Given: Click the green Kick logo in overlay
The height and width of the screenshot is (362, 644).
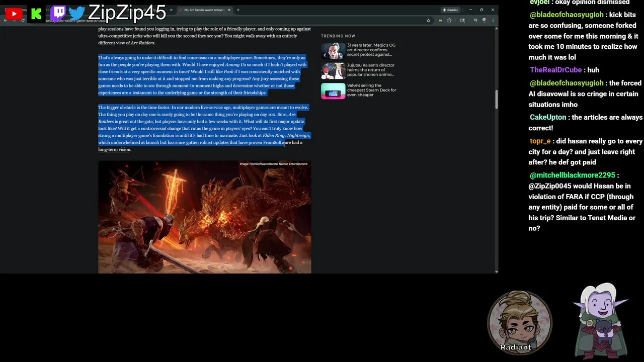Looking at the screenshot, I should [x=36, y=14].
